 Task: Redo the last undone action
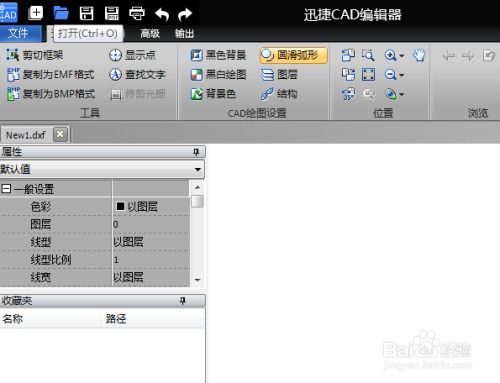pos(185,14)
